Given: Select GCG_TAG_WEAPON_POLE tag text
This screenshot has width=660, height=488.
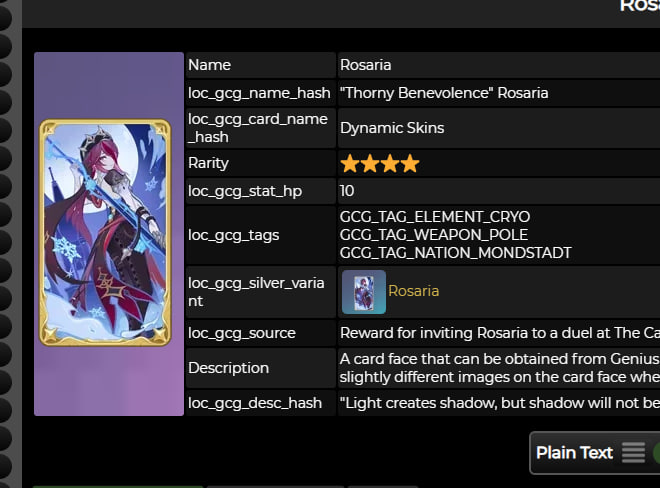Looking at the screenshot, I should pos(434,235).
